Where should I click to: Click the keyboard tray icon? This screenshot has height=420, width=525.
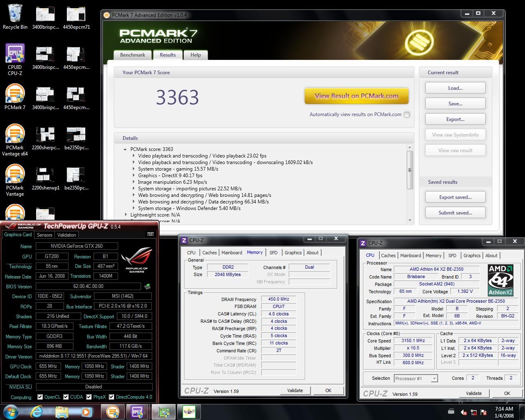[451, 411]
